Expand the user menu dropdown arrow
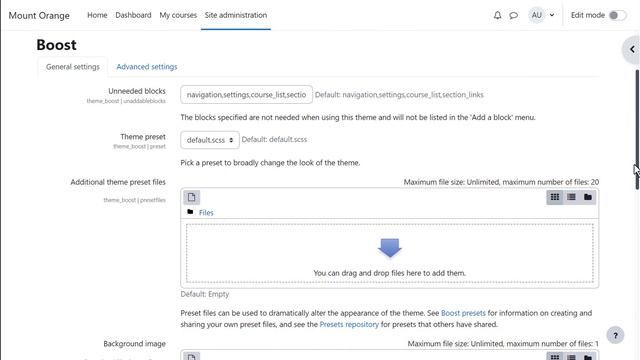 click(552, 16)
